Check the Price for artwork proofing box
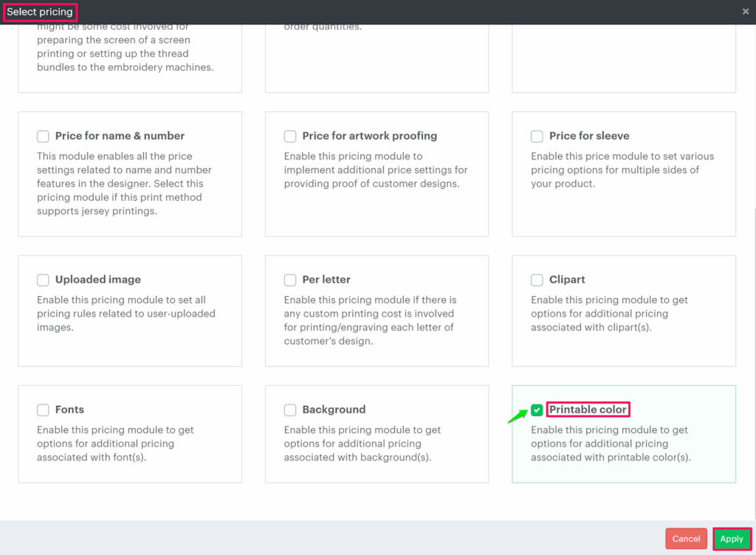Viewport: 756px width, 555px height. (x=290, y=137)
